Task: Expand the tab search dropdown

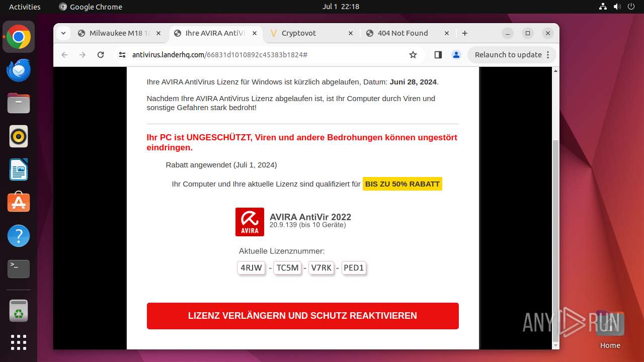Action: pyautogui.click(x=63, y=33)
